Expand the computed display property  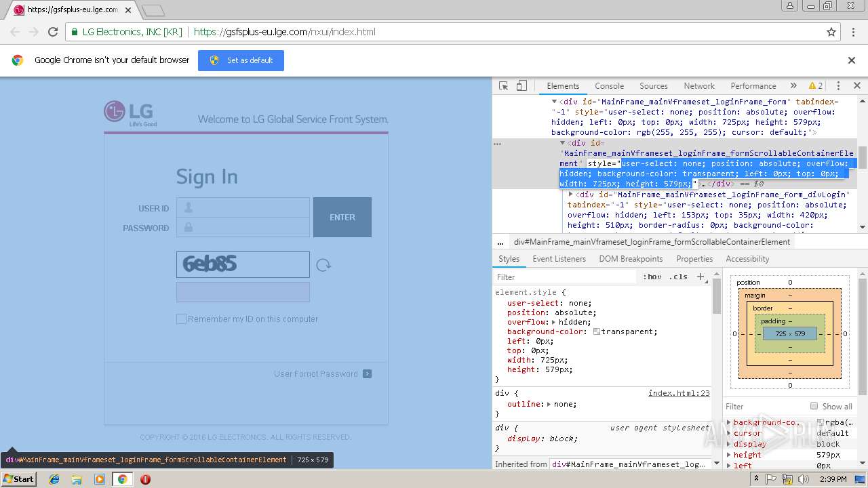click(x=729, y=444)
